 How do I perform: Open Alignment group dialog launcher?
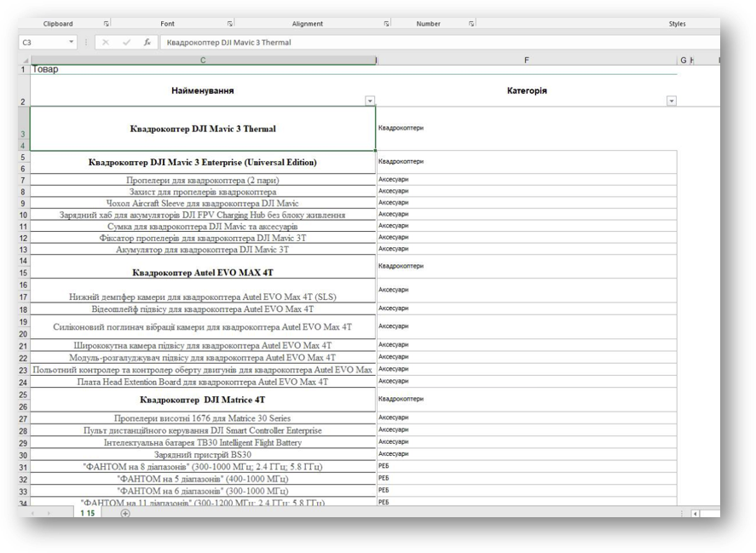click(386, 24)
